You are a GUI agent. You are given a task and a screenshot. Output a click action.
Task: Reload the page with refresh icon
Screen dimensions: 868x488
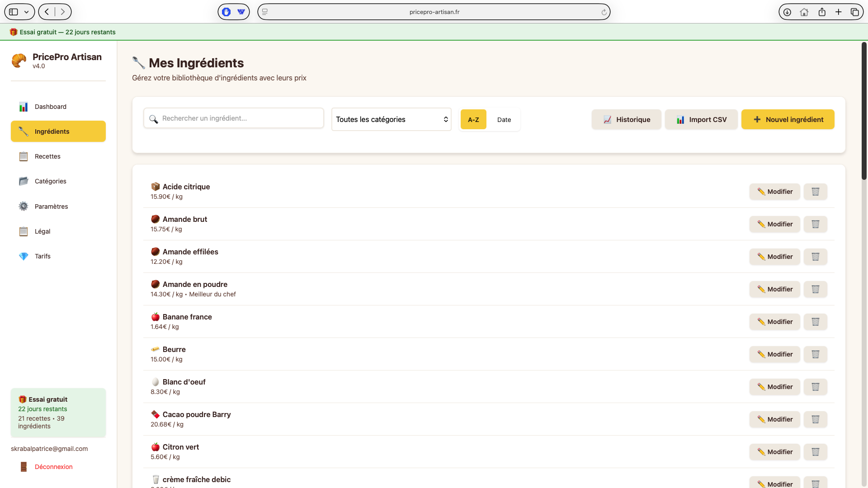[x=604, y=12]
